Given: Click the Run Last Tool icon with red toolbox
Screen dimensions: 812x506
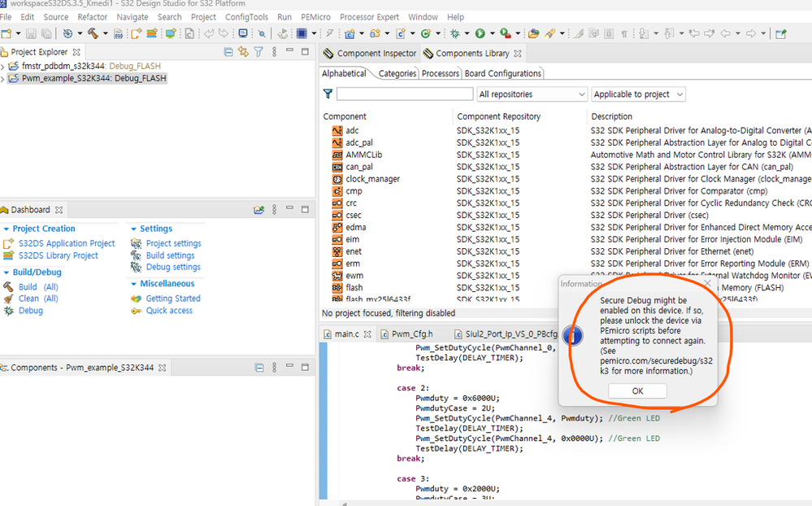Looking at the screenshot, I should pos(506,33).
